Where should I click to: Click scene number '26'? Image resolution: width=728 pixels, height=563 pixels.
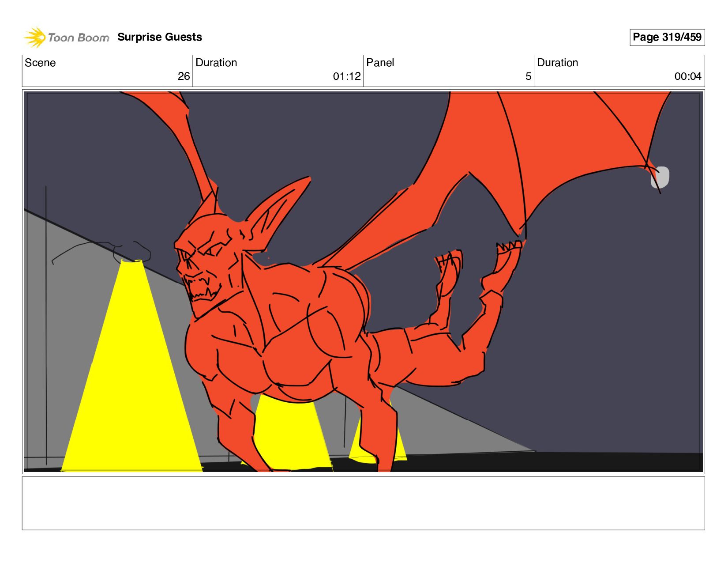point(184,76)
